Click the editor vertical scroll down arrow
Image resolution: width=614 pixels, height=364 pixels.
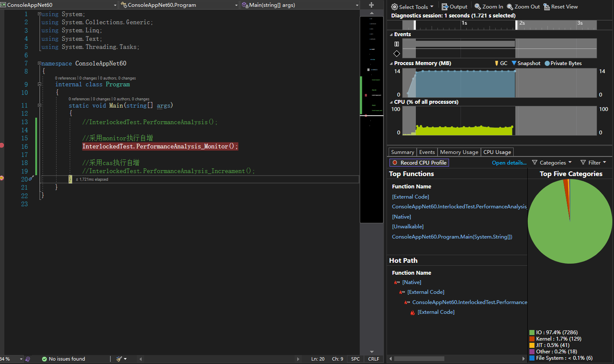click(x=372, y=352)
